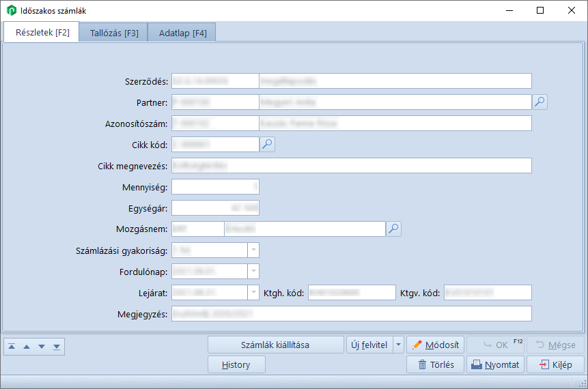Switch to the Tallózás [F3] tab

point(114,33)
